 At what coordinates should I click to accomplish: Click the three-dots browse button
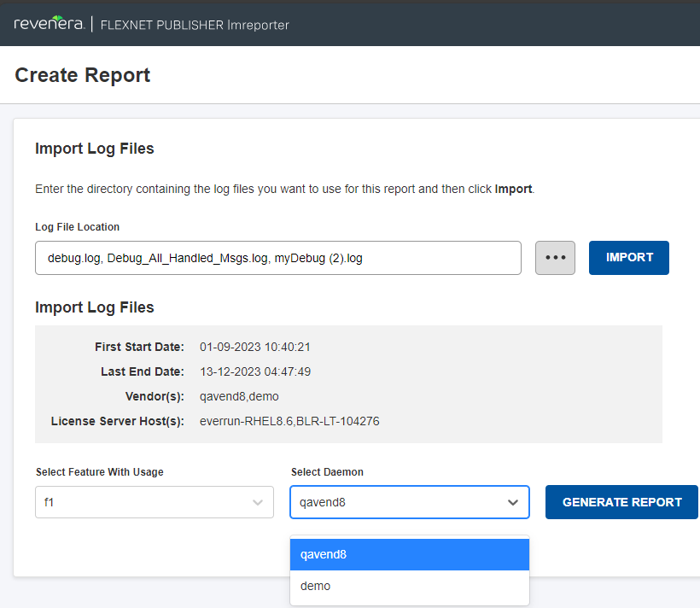555,258
